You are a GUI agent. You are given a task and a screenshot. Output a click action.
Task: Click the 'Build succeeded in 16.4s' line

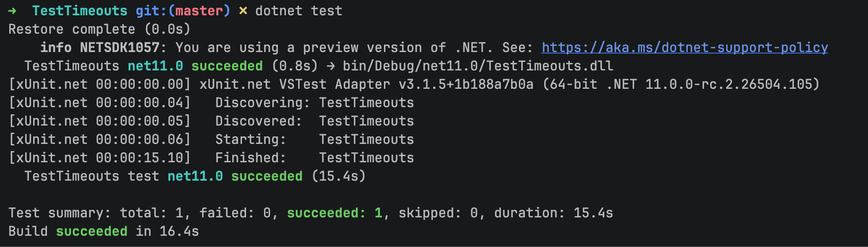pyautogui.click(x=104, y=231)
